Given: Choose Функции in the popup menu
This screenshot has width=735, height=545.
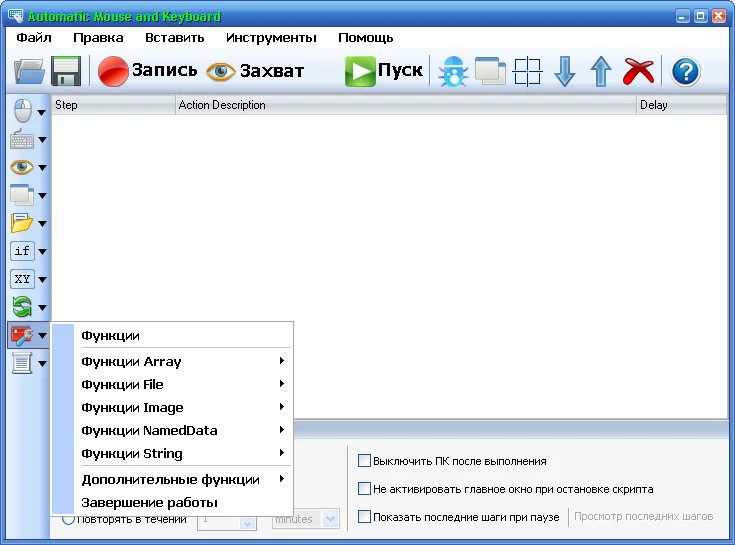Looking at the screenshot, I should point(172,336).
